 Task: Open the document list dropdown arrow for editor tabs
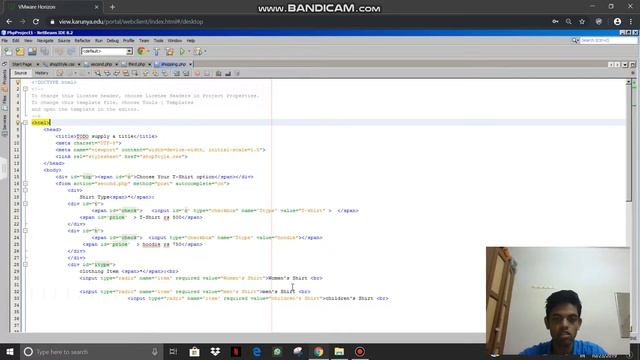(624, 64)
